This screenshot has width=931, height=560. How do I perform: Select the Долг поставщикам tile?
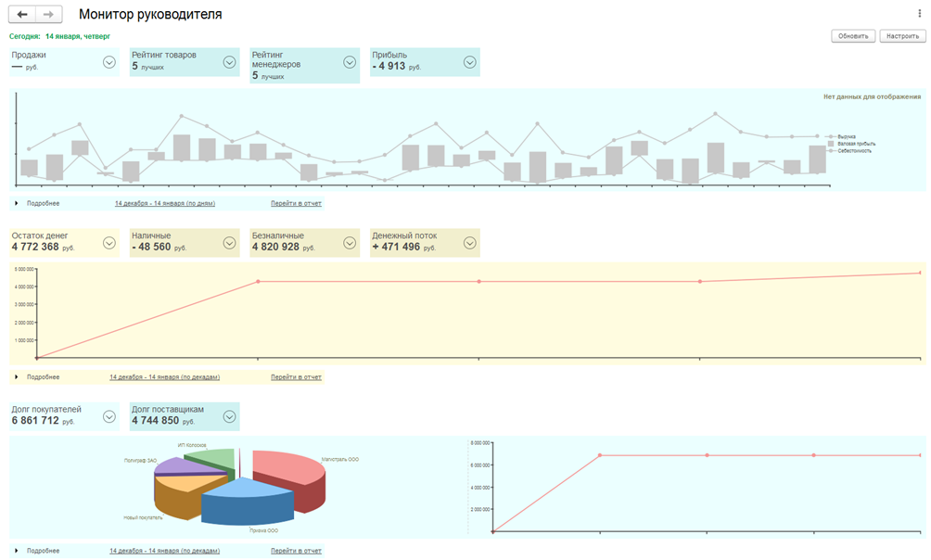coord(172,415)
